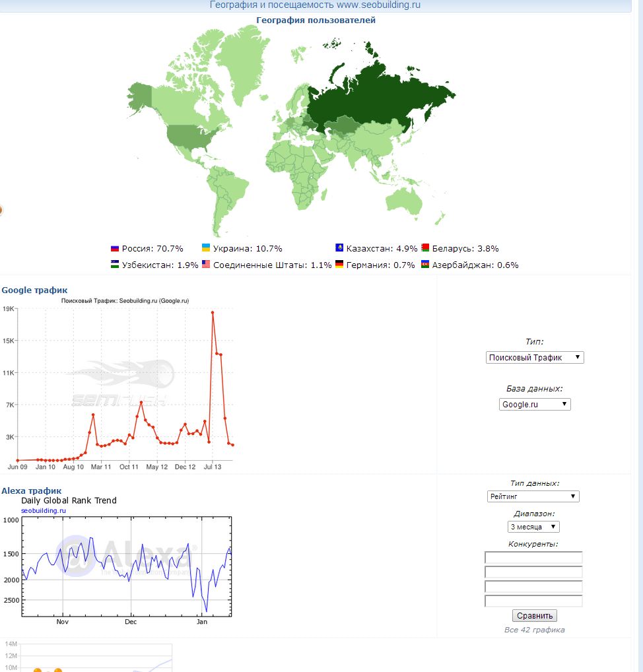The image size is (643, 672).
Task: Click the United States flag icon
Action: 206,265
